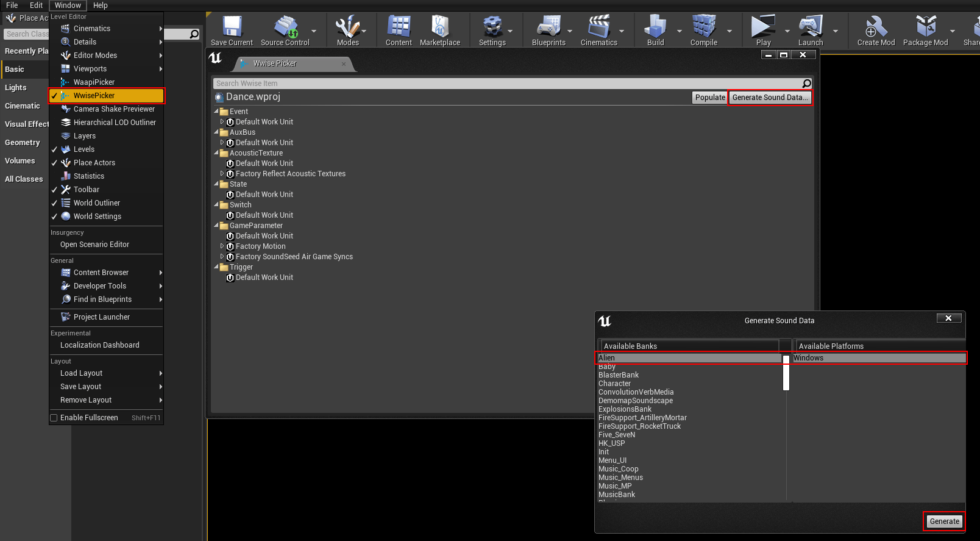980x541 pixels.
Task: Open Load Layout submenu
Action: (106, 373)
